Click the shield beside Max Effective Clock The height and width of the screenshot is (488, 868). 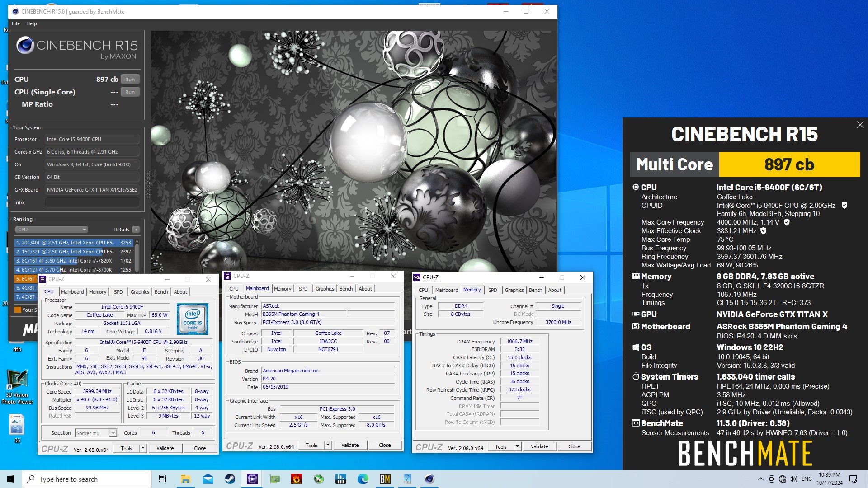(x=764, y=231)
